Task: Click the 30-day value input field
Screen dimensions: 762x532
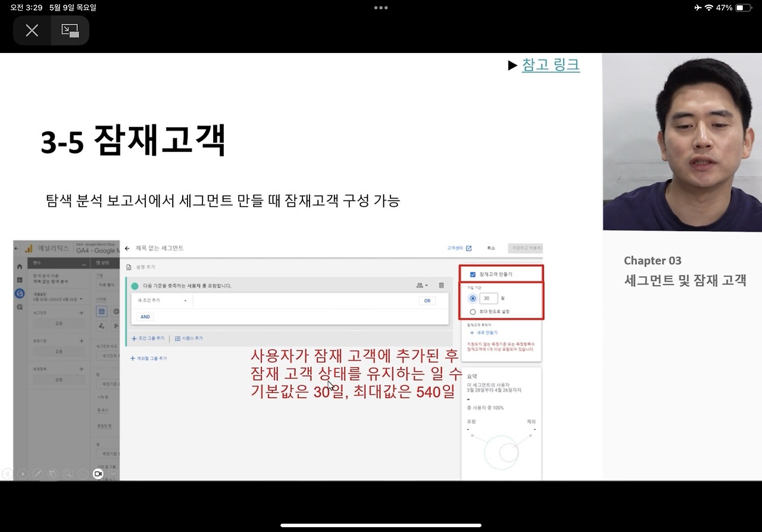Action: click(x=488, y=298)
